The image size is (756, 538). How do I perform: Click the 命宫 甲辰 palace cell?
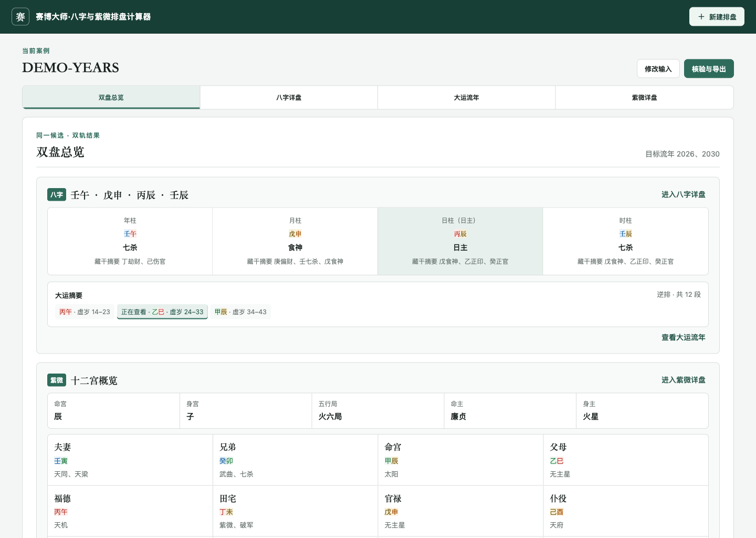(x=460, y=460)
